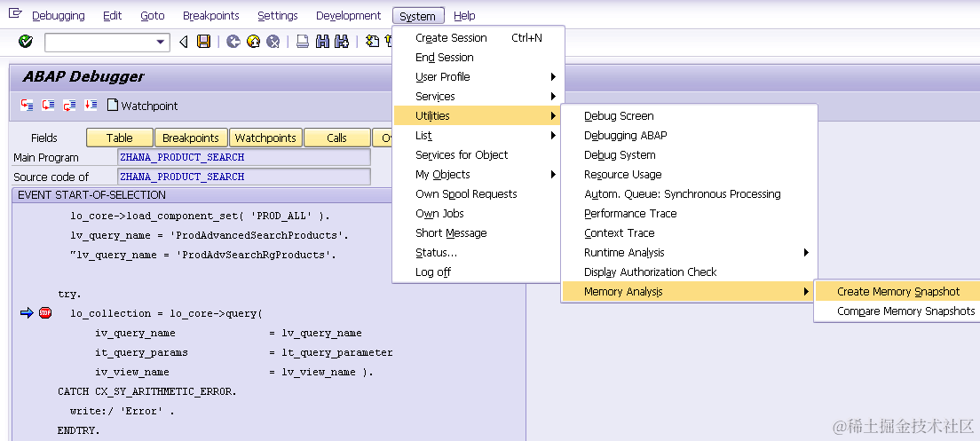Expand the List submenu

coord(478,136)
